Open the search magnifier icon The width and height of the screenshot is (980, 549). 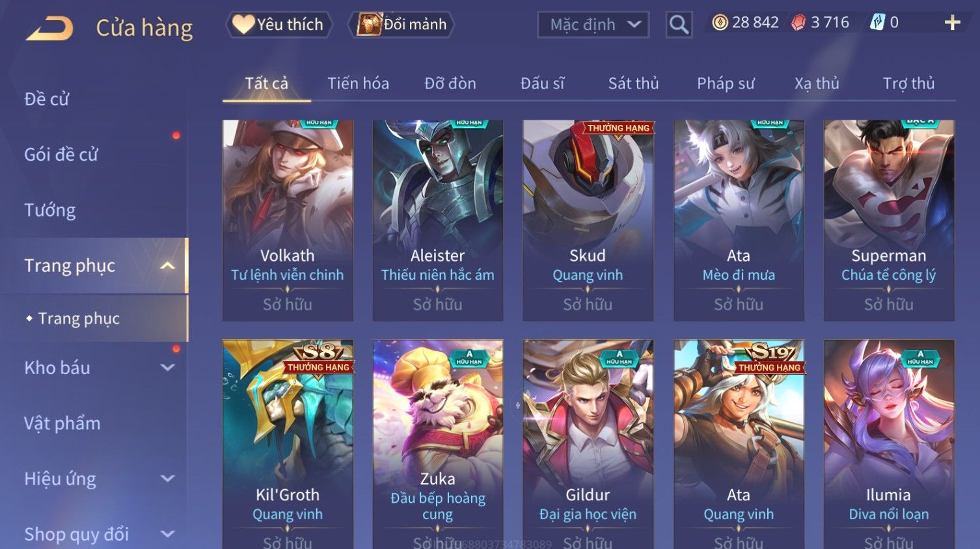679,25
